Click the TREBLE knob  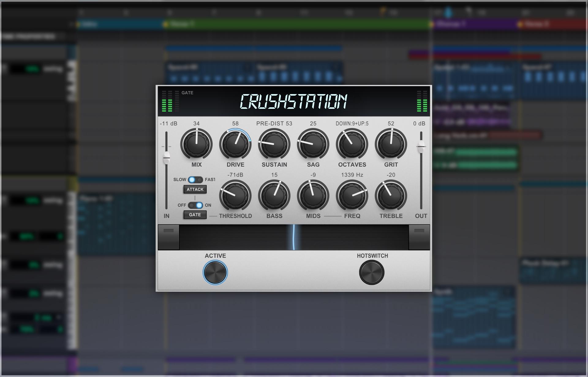click(391, 196)
